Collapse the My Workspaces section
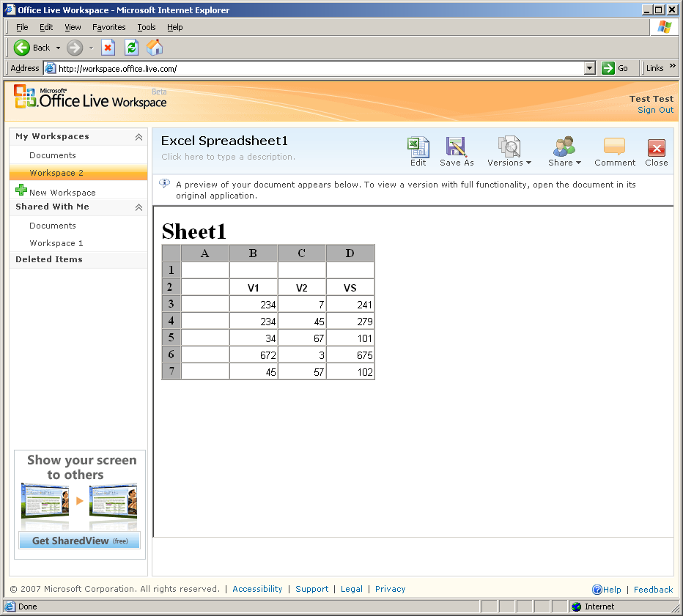The width and height of the screenshot is (683, 616). [139, 137]
